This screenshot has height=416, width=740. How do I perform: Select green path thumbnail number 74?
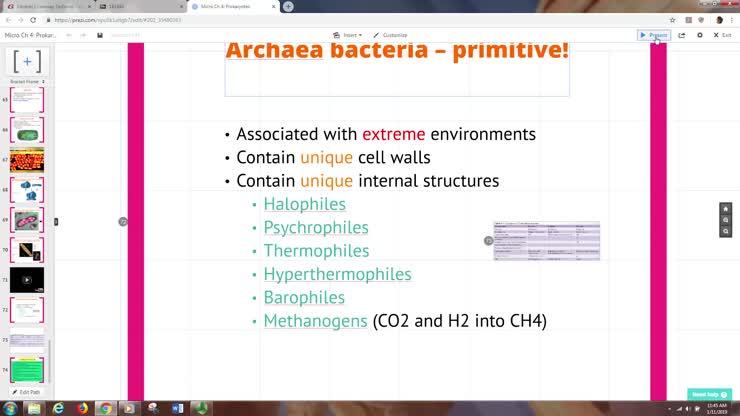tap(27, 370)
